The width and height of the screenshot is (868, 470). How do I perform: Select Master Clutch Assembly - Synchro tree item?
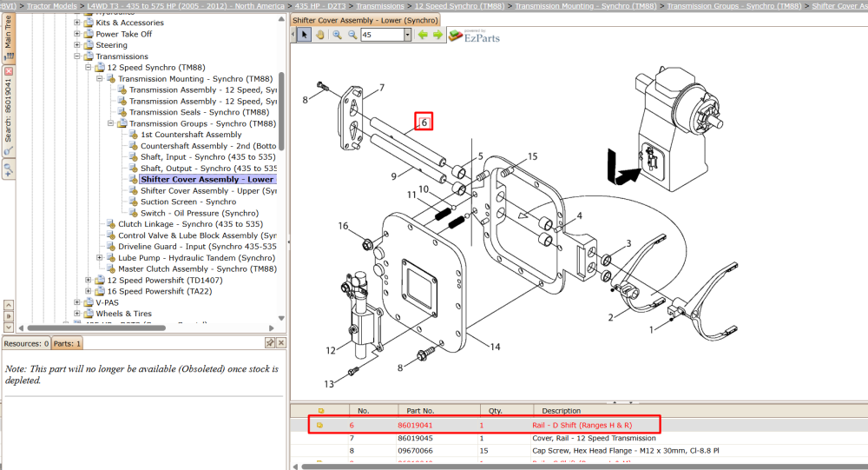pyautogui.click(x=197, y=268)
